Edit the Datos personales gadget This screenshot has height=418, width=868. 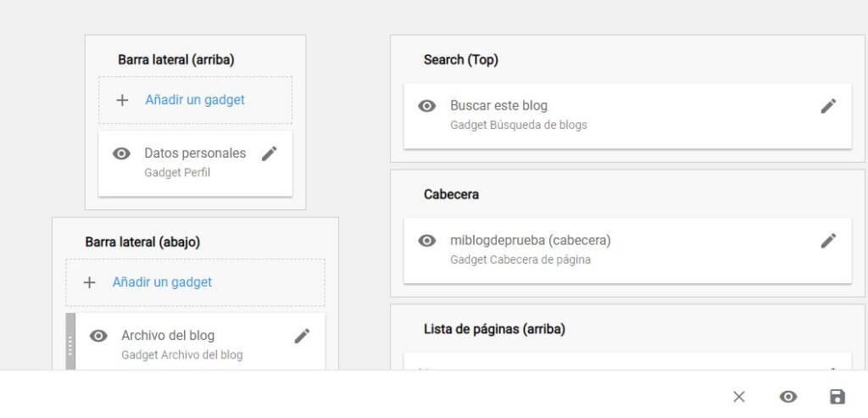pos(270,153)
